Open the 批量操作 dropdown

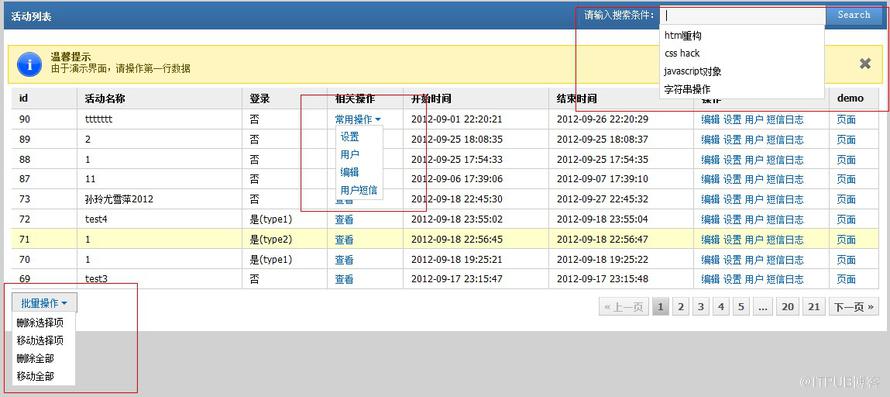[x=44, y=303]
